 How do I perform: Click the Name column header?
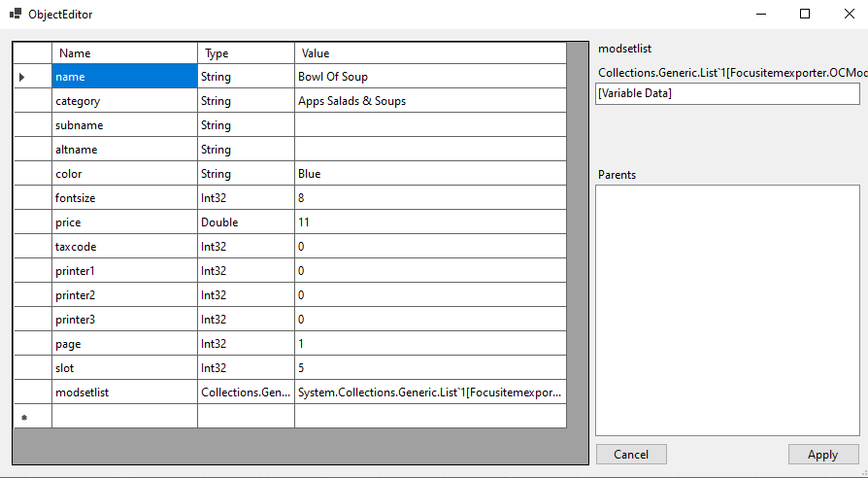(124, 53)
